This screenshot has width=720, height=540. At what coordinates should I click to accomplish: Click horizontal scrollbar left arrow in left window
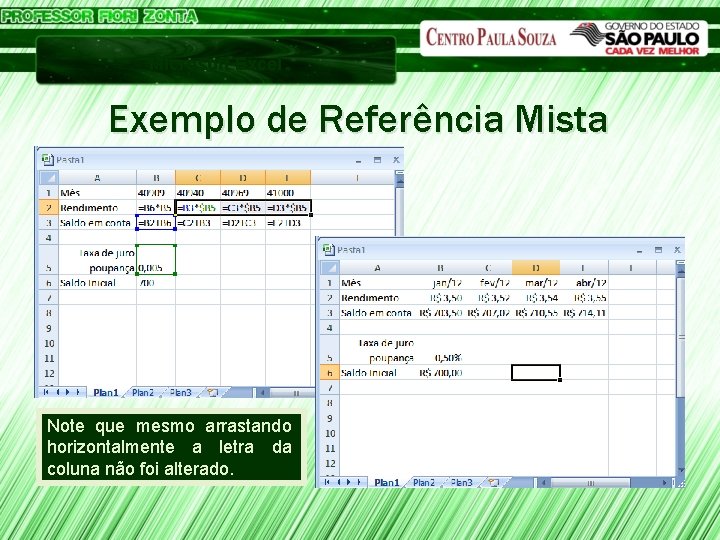pos(262,393)
